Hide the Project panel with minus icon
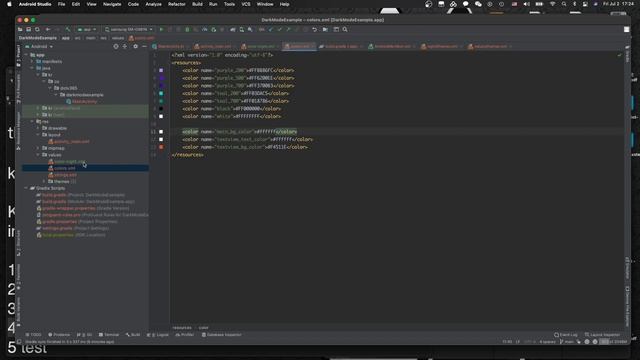This screenshot has height=360, width=640. [x=144, y=47]
